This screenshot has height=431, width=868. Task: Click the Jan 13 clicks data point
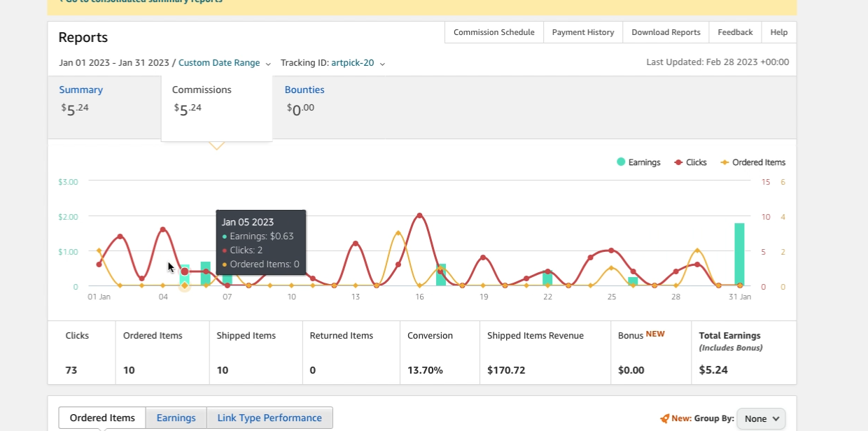pyautogui.click(x=356, y=243)
